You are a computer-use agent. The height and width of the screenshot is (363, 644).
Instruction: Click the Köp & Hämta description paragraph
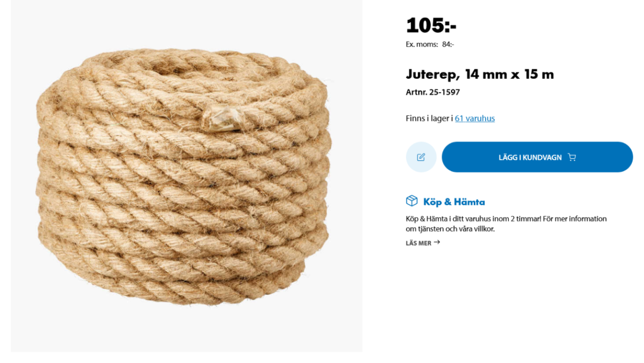pos(506,224)
